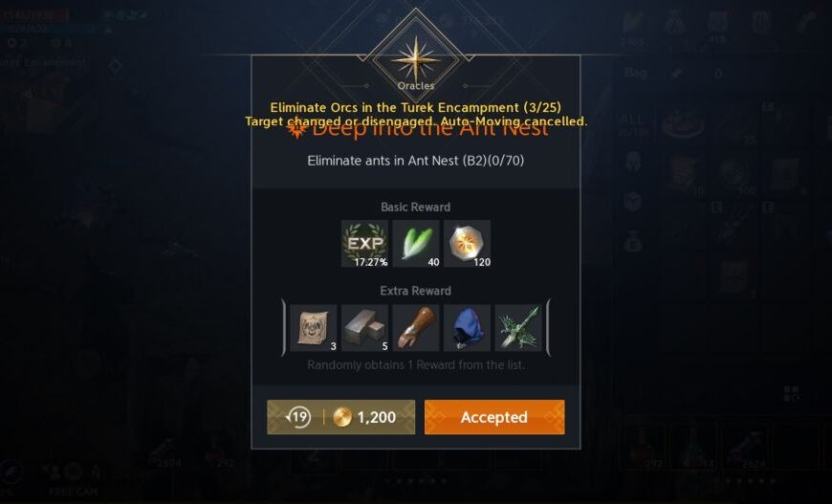Inspect the leather gauntlet extra reward
This screenshot has height=504, width=832.
416,328
